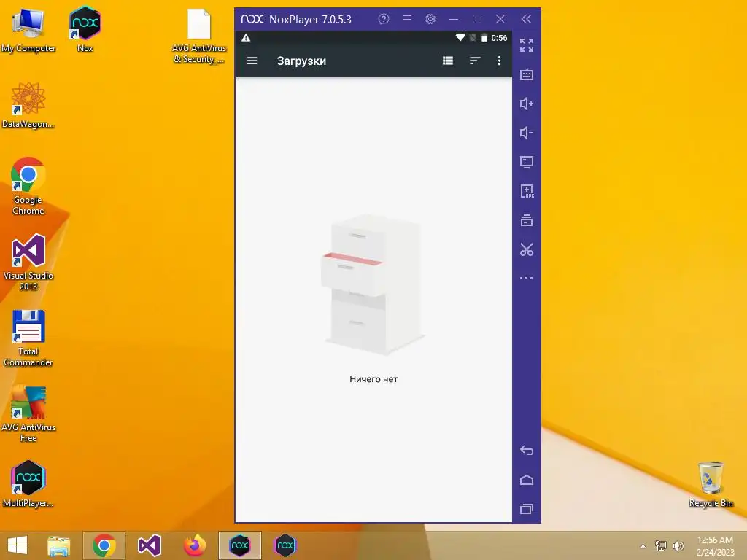Click the empty filing cabinet illustration
Screen dimensions: 747x560
point(374,285)
